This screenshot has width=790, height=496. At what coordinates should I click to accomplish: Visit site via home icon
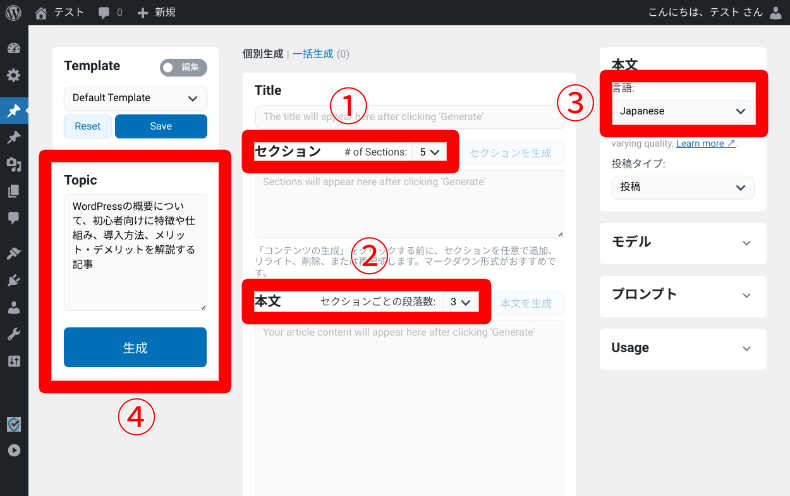pyautogui.click(x=41, y=13)
